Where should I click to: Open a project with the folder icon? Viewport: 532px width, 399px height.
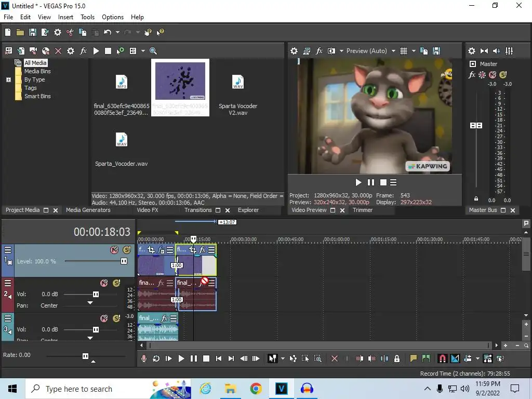coord(20,32)
